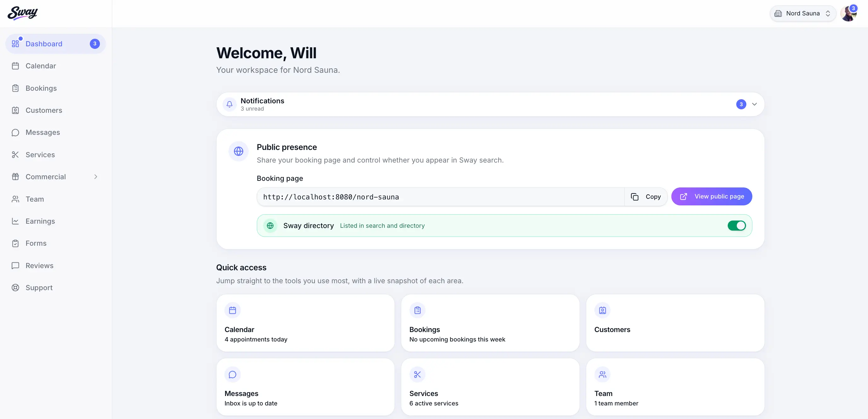This screenshot has height=419, width=868.
Task: Click the green Sway directory globe icon
Action: [x=270, y=226]
